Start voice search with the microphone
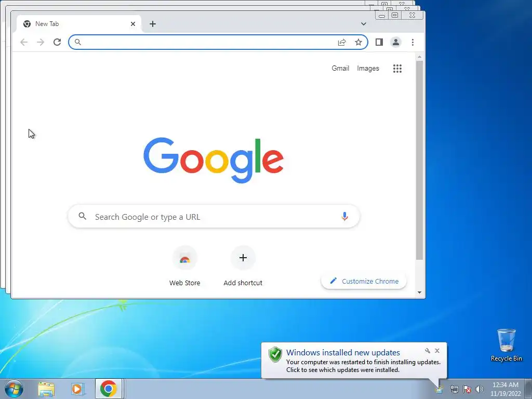The image size is (532, 399). [344, 216]
